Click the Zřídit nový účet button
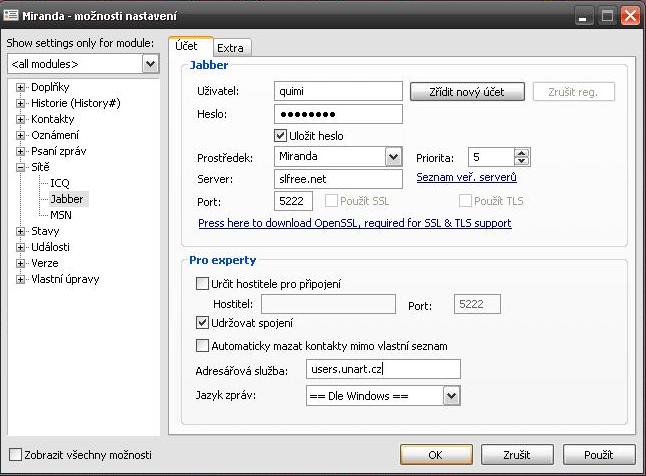The height and width of the screenshot is (476, 646). point(467,91)
